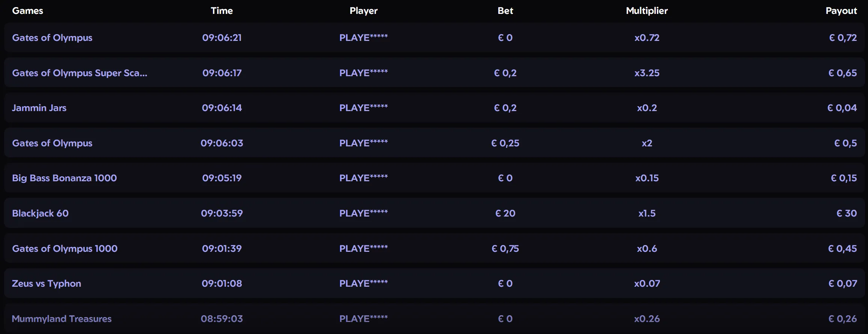Click the € 20 bet amount on Blackjack 60
Image resolution: width=868 pixels, height=334 pixels.
[505, 213]
